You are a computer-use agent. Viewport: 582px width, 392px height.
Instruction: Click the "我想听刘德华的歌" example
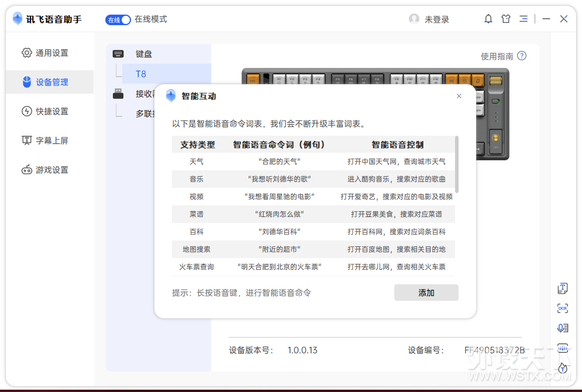[x=280, y=179]
